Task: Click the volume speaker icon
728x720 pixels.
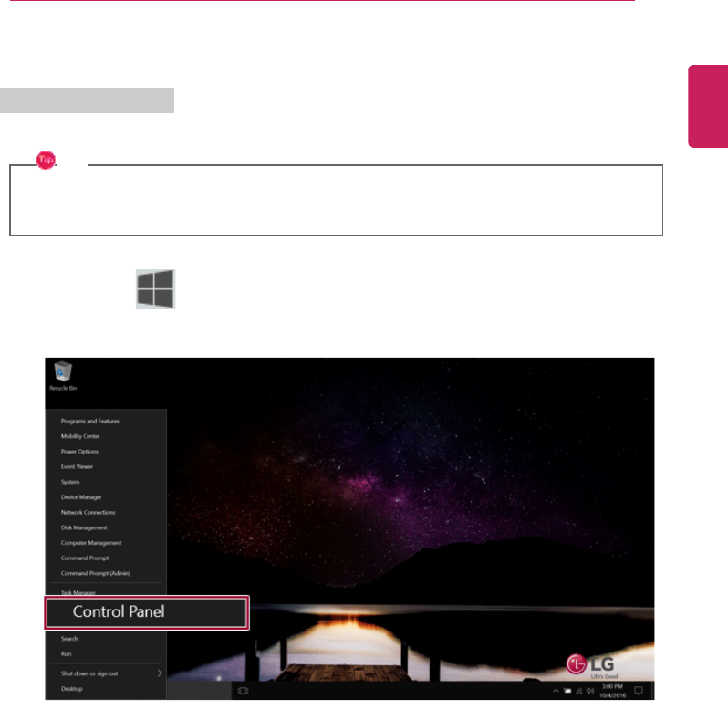Action: point(590,691)
